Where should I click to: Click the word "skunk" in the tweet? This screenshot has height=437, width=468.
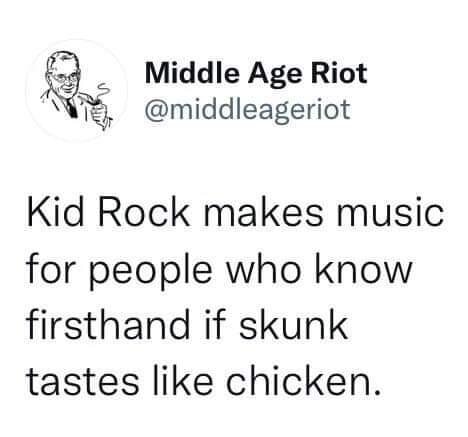click(x=293, y=325)
